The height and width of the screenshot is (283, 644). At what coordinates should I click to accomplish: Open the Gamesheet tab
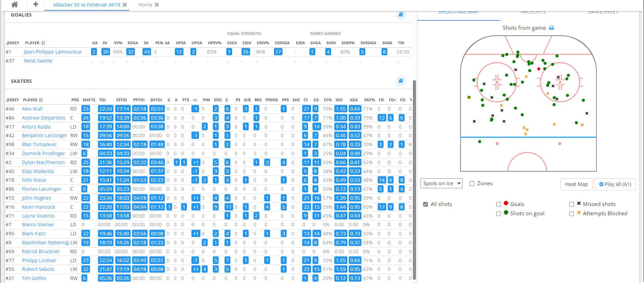tap(603, 13)
